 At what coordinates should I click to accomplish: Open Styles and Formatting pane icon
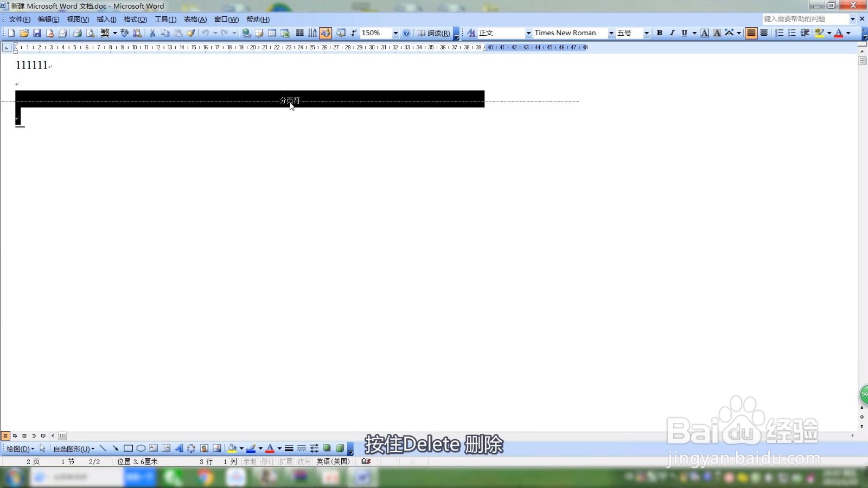[471, 33]
